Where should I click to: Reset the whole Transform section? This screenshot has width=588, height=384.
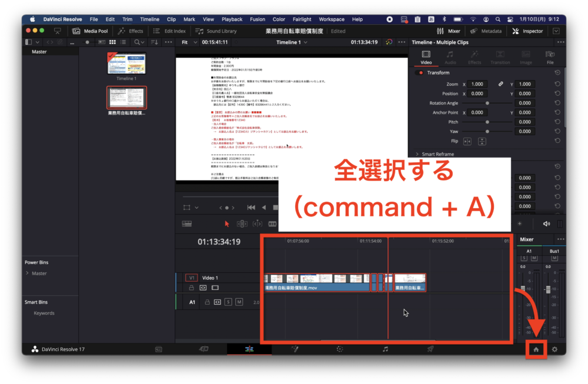pos(557,73)
